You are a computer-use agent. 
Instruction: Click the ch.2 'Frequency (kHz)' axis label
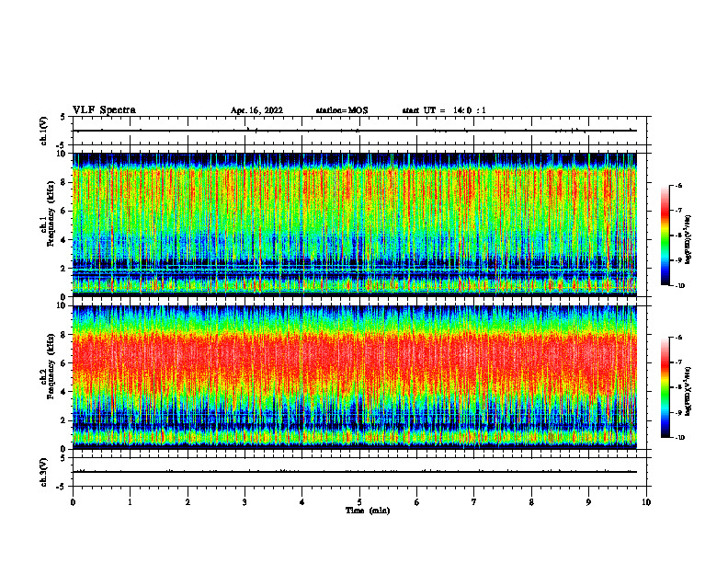point(51,366)
